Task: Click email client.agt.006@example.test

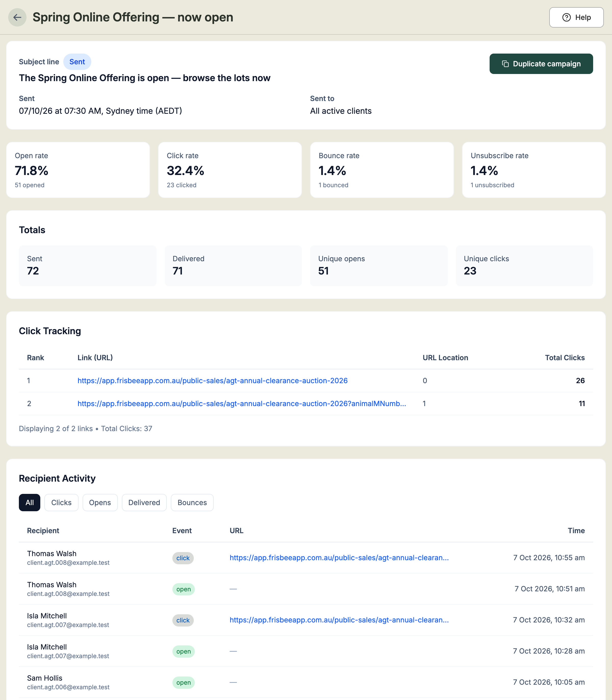Action: point(68,687)
